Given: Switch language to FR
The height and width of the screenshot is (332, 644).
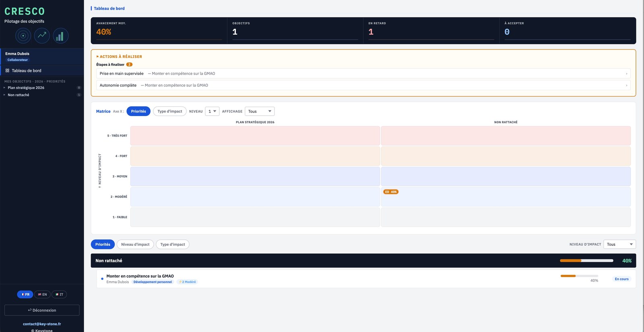Looking at the screenshot, I should point(25,295).
